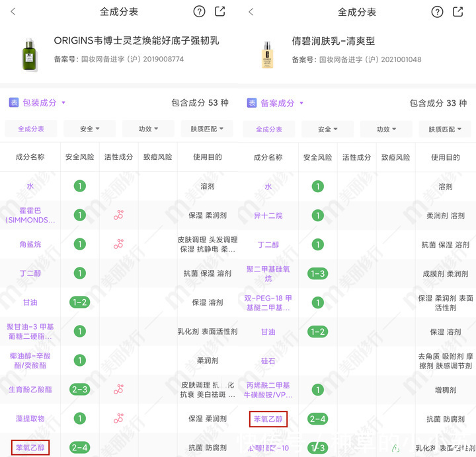Tap safety badge 2-3 for 生育酚乙酸酯
The image size is (476, 457).
click(x=80, y=390)
